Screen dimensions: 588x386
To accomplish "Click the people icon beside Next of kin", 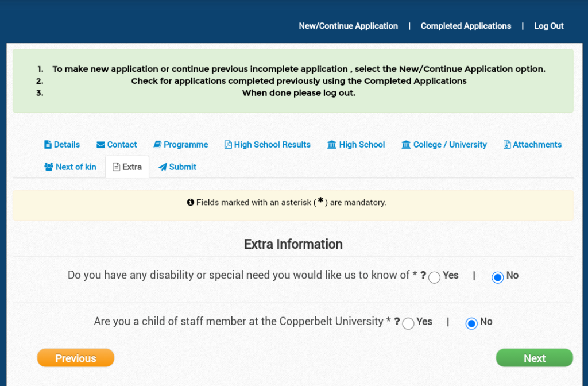I will (x=49, y=167).
